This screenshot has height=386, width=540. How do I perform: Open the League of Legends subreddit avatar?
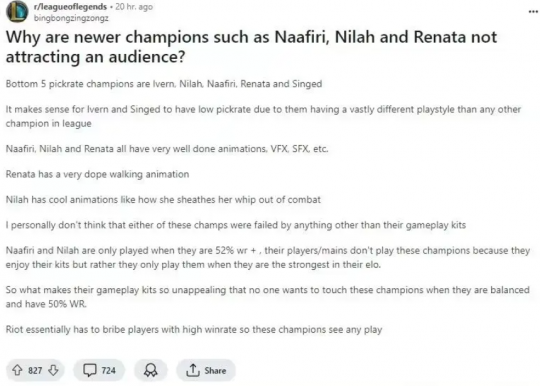17,11
